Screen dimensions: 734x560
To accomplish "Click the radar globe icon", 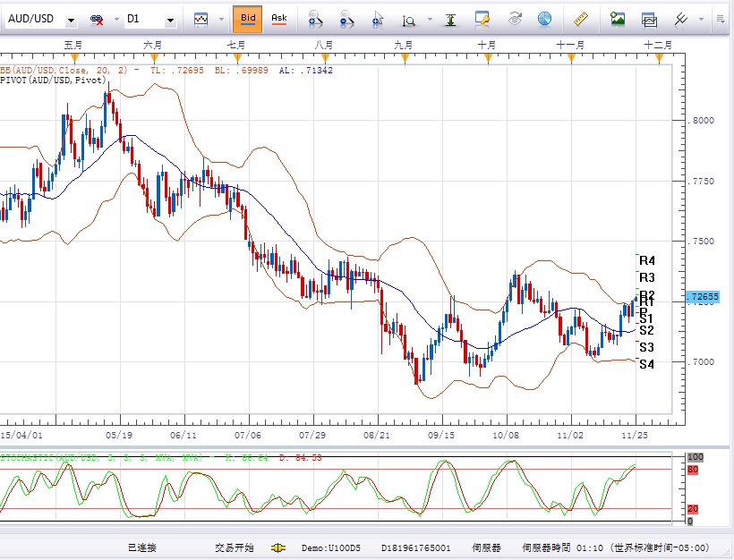I will pyautogui.click(x=544, y=18).
